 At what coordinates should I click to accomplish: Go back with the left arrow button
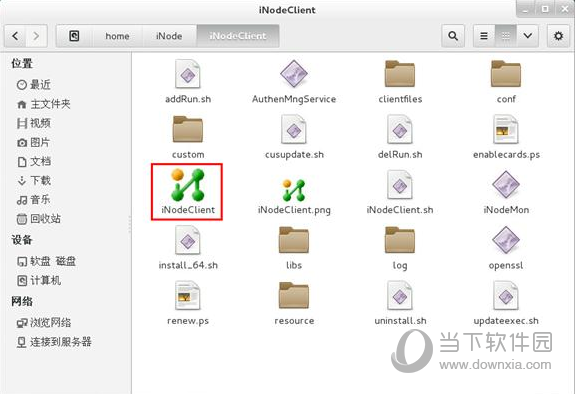pyautogui.click(x=15, y=36)
